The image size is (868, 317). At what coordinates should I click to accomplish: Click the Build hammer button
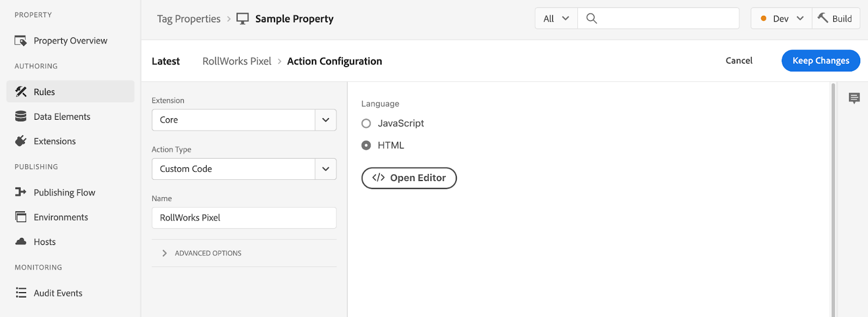(x=835, y=18)
